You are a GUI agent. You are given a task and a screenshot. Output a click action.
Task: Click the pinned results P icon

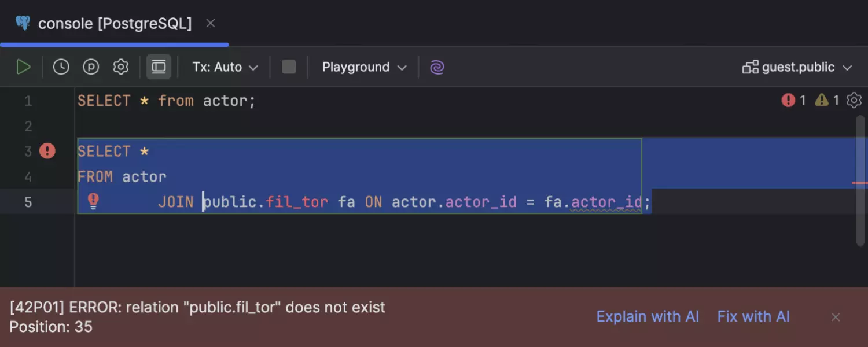[x=91, y=67]
